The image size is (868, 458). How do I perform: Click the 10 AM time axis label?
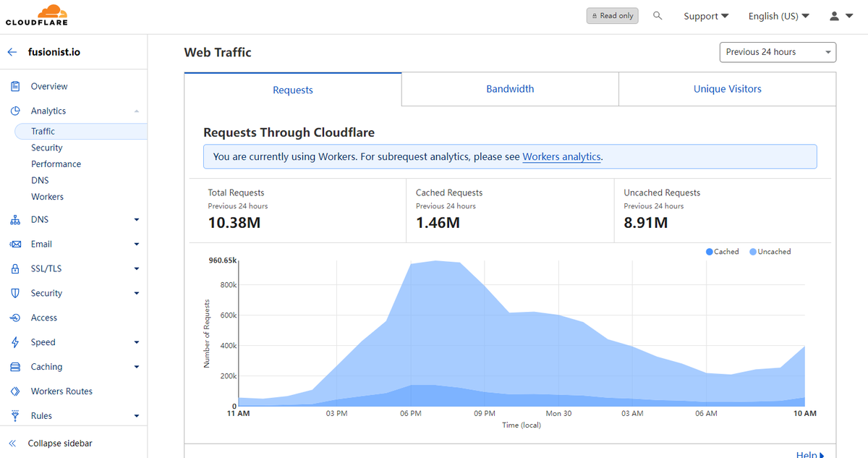pyautogui.click(x=804, y=414)
